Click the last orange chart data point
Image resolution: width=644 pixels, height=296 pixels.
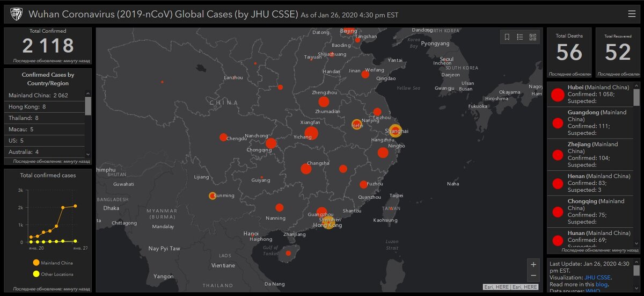pyautogui.click(x=75, y=206)
